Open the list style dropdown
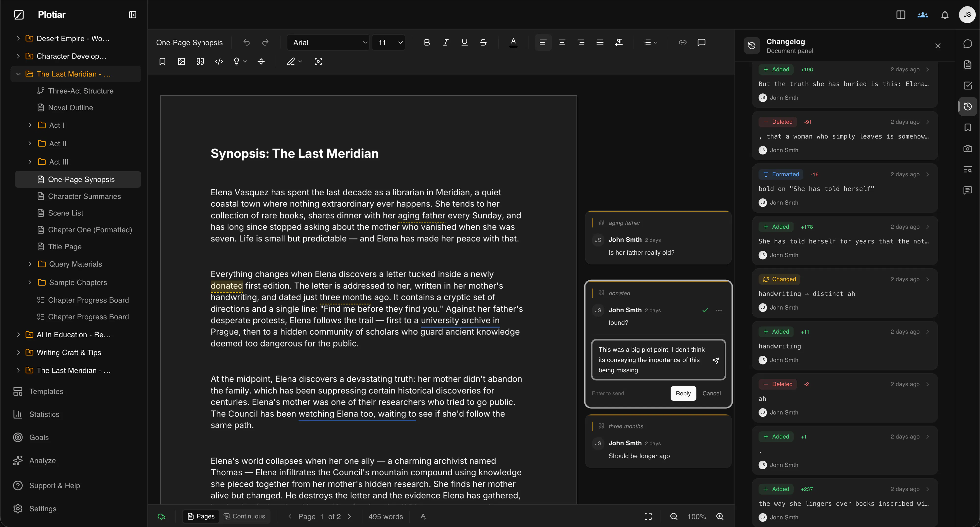 [650, 43]
